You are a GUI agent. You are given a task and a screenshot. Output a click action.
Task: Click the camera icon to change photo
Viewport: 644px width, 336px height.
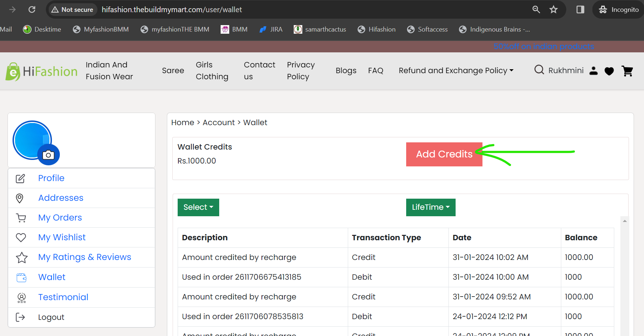coord(48,155)
